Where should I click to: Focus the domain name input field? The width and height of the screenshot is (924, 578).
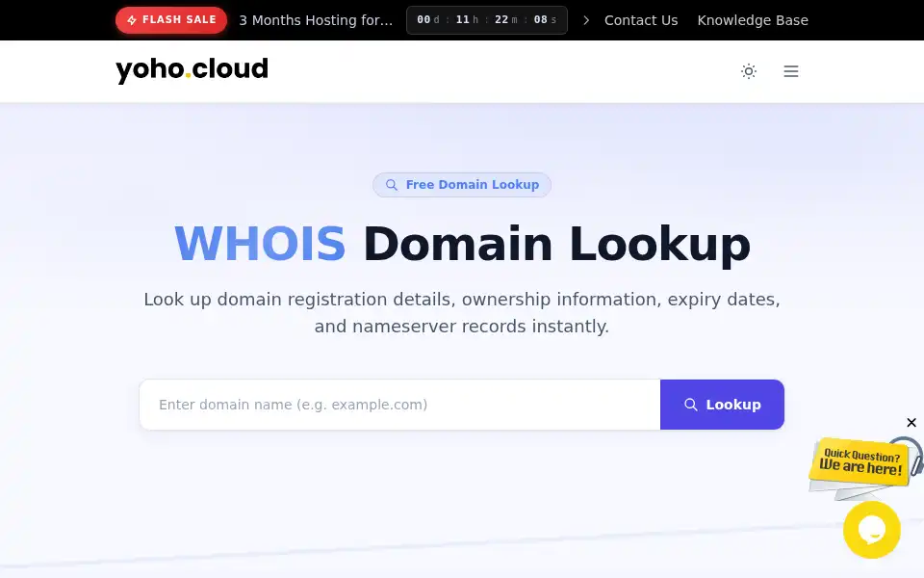click(400, 405)
